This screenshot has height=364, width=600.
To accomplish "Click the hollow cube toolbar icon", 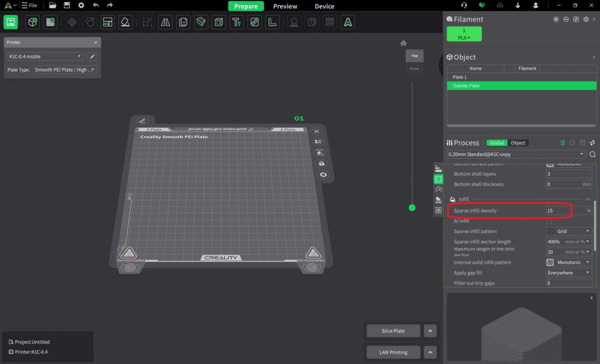I will click(x=218, y=22).
